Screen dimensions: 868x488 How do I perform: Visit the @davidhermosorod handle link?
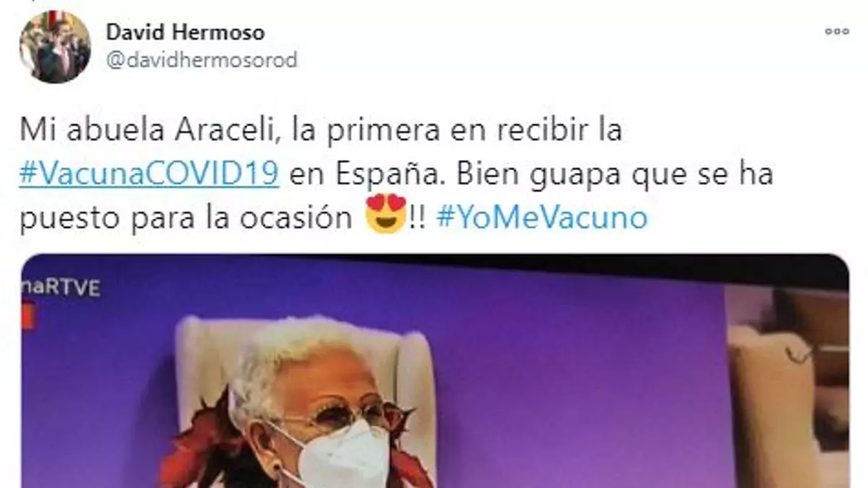[x=202, y=60]
